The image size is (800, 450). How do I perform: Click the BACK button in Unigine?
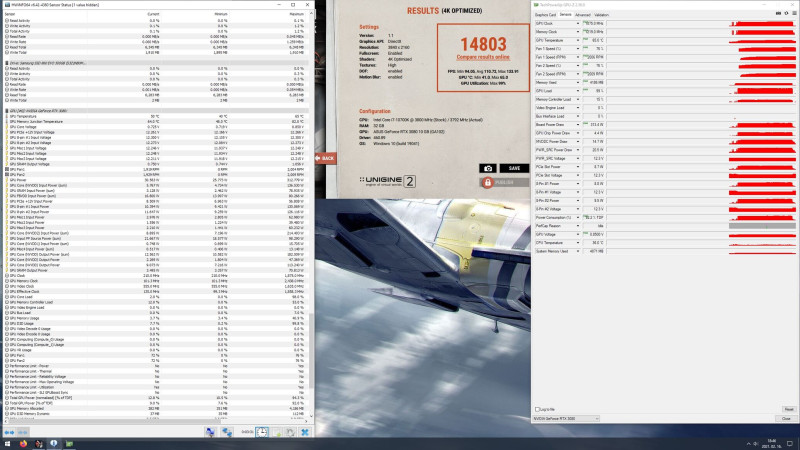coord(325,158)
